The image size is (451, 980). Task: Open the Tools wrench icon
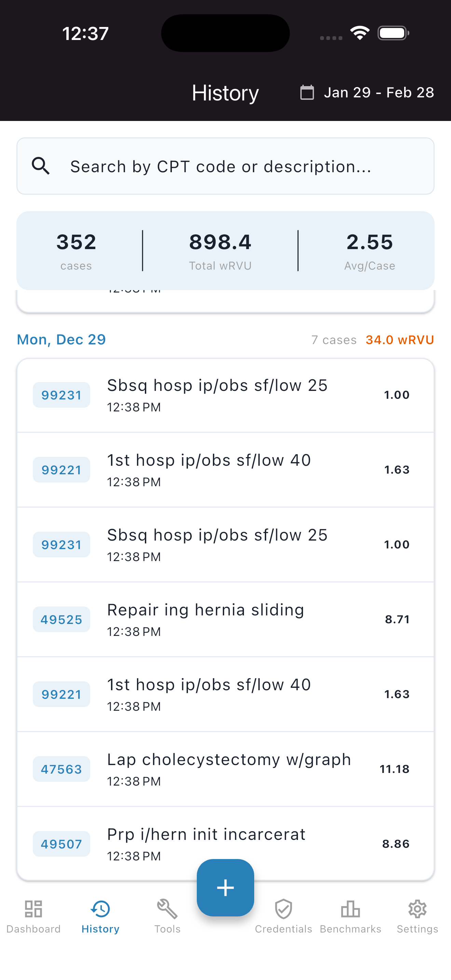coord(167,909)
